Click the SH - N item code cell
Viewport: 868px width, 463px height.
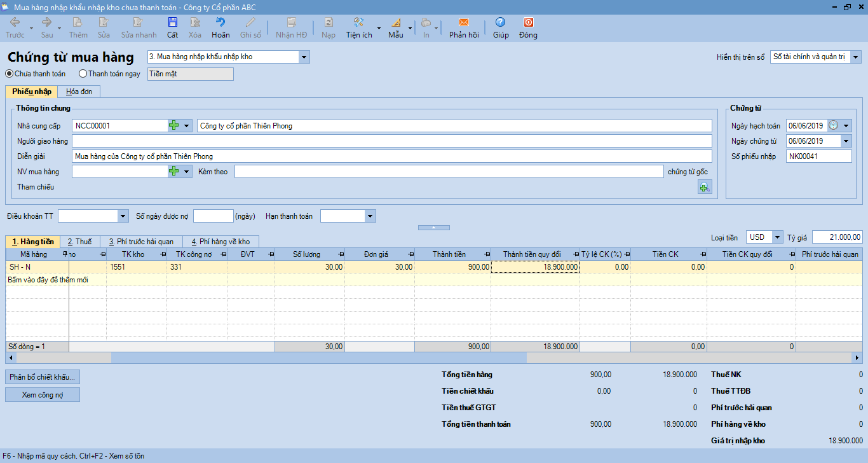point(37,267)
